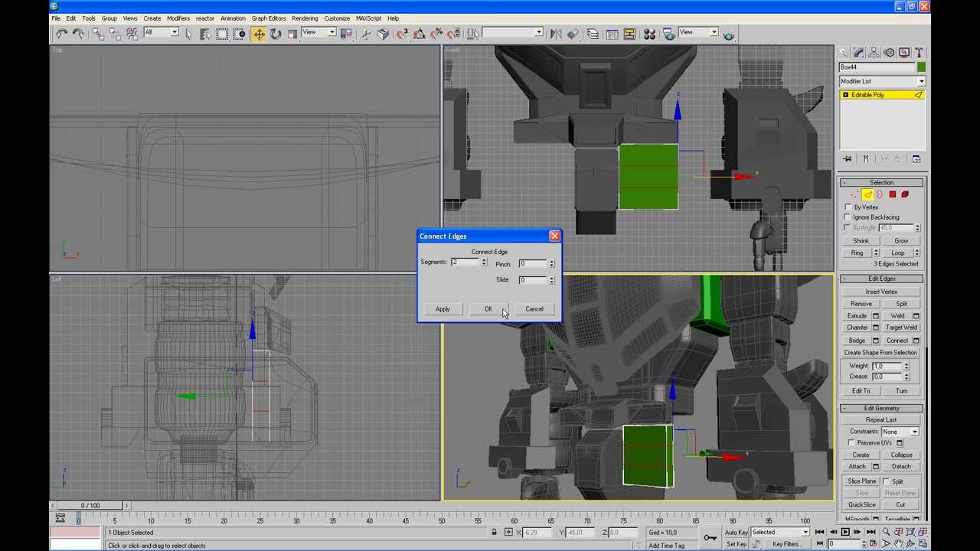Open the MAXScript menu
Viewport: 980px width, 551px height.
click(368, 18)
